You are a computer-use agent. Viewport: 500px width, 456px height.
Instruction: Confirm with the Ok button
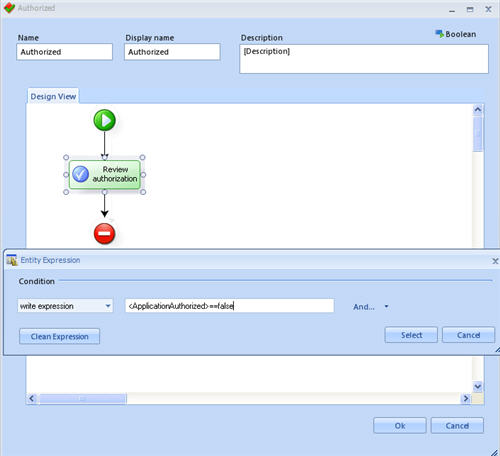coord(400,426)
